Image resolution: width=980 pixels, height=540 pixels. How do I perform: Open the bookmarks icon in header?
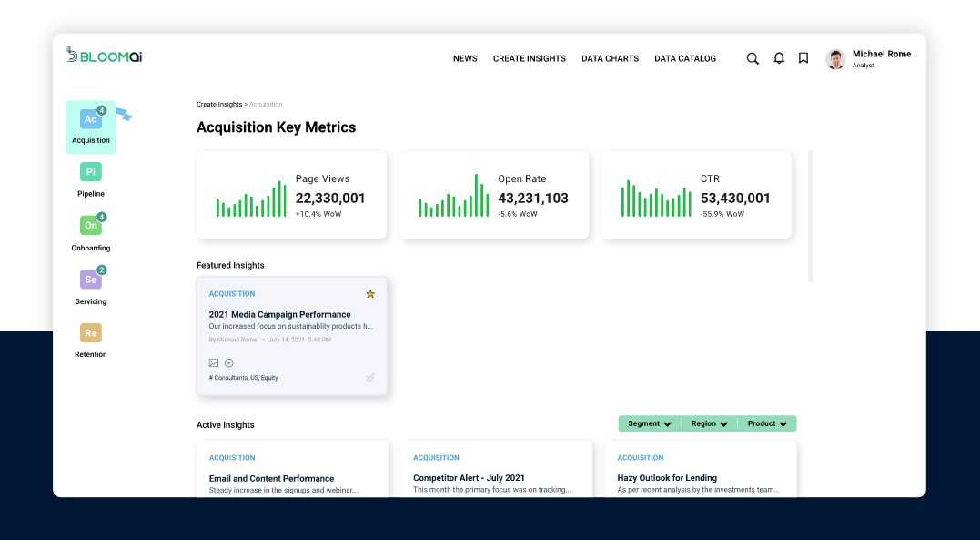point(803,58)
